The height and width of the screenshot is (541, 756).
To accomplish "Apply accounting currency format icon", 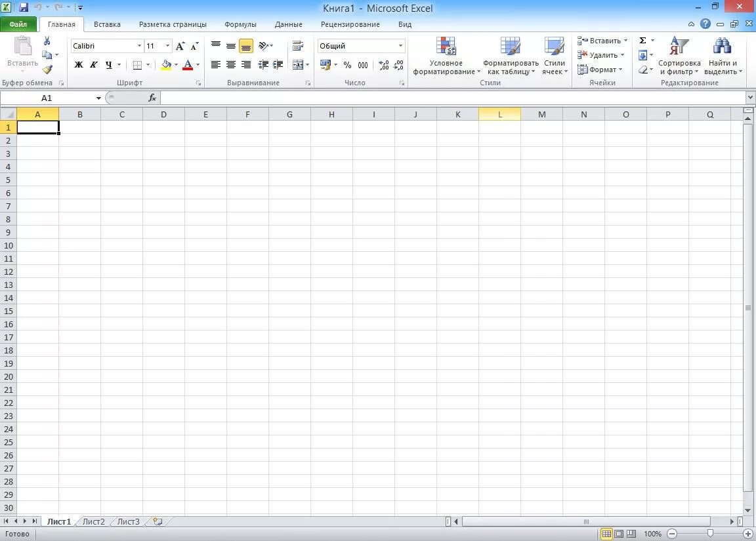I will tap(325, 64).
